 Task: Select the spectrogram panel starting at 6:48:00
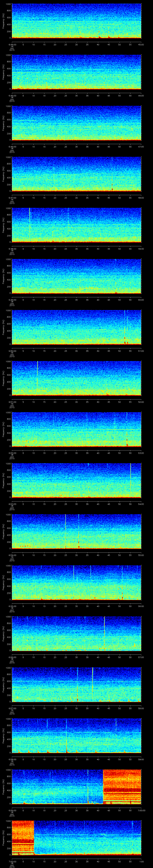[x=76, y=225]
